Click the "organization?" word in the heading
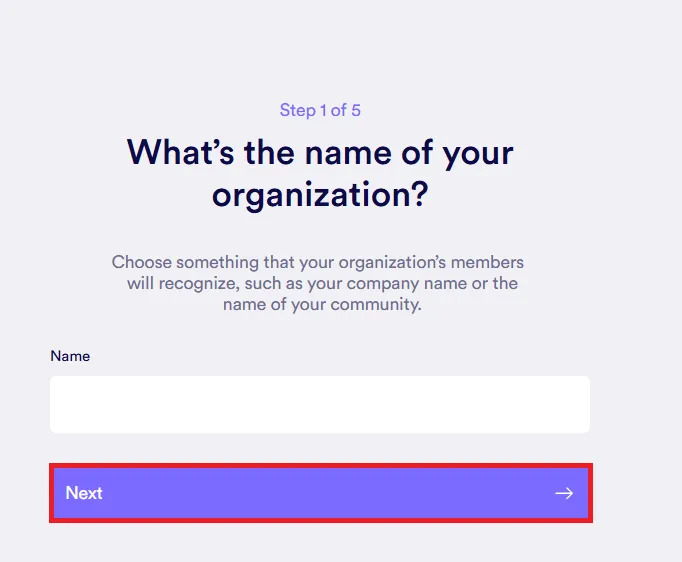This screenshot has width=682, height=562. click(x=320, y=194)
